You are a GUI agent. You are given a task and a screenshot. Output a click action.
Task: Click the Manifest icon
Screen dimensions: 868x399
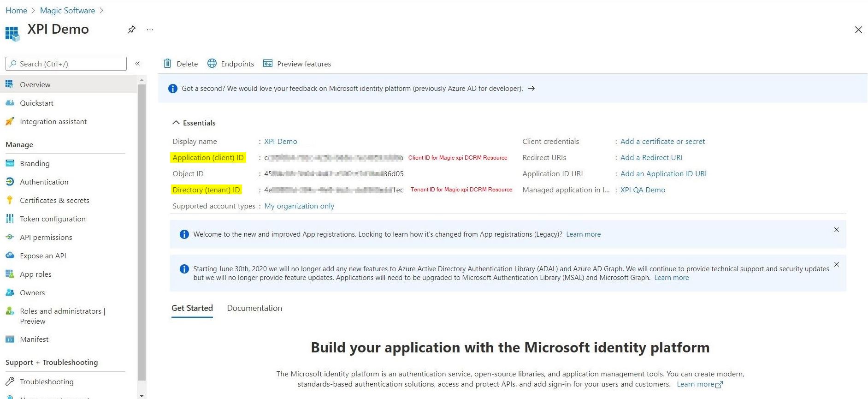tap(10, 339)
